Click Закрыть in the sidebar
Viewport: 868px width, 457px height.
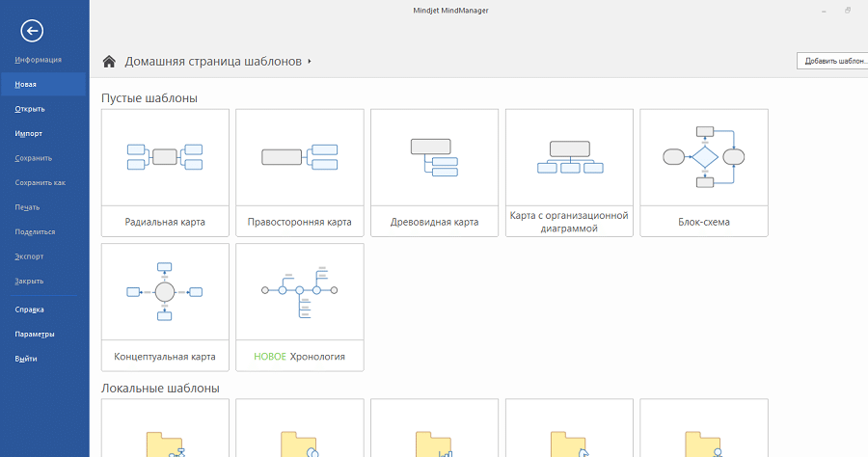coord(29,282)
